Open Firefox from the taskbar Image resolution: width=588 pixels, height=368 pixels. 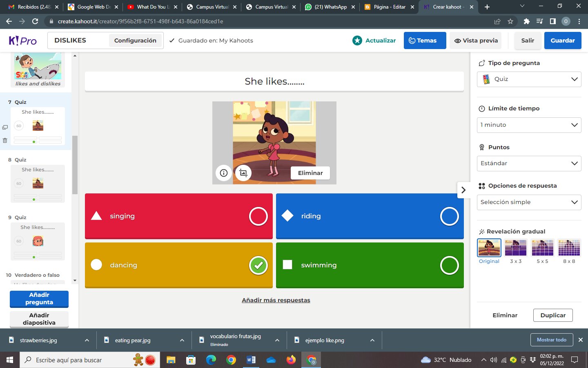pyautogui.click(x=291, y=360)
